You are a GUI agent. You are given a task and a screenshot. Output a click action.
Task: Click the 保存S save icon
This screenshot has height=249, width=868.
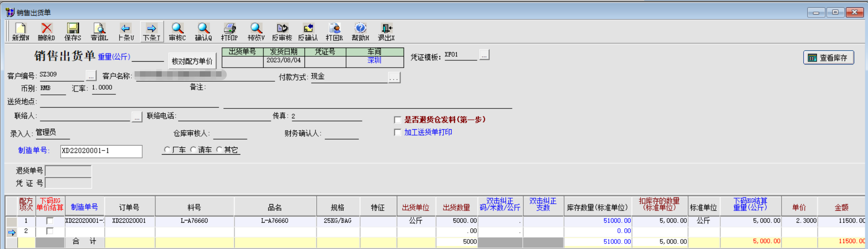click(72, 32)
